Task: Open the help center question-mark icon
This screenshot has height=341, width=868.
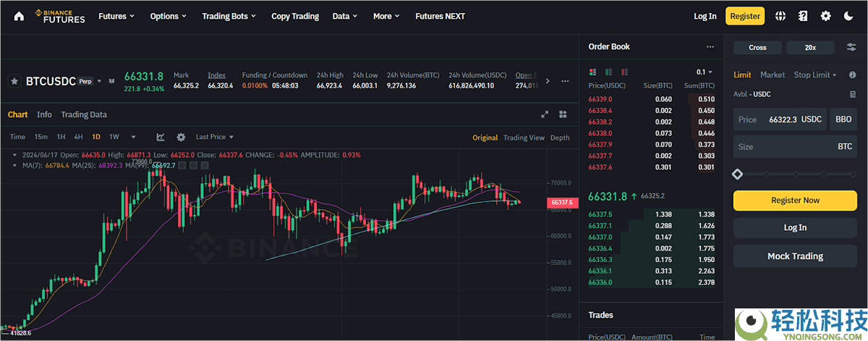Action: tap(803, 16)
